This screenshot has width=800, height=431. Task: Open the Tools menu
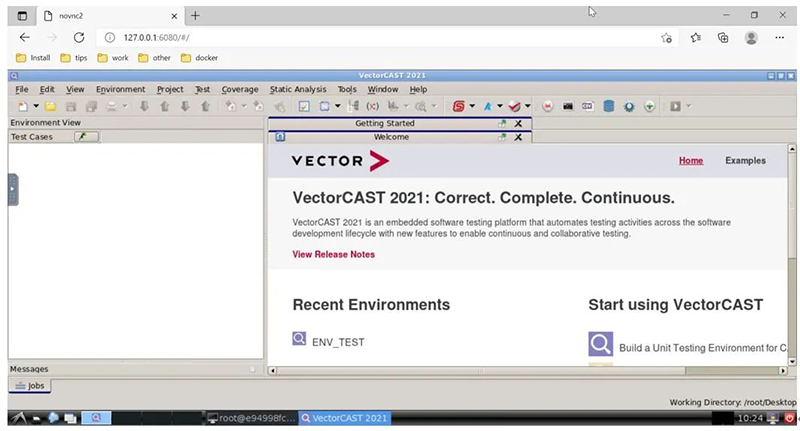347,89
